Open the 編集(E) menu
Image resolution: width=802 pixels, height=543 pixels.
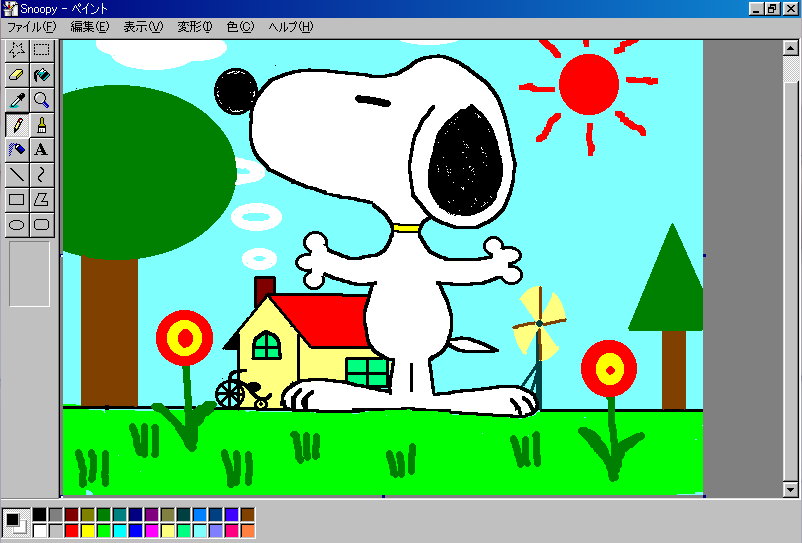coord(90,27)
